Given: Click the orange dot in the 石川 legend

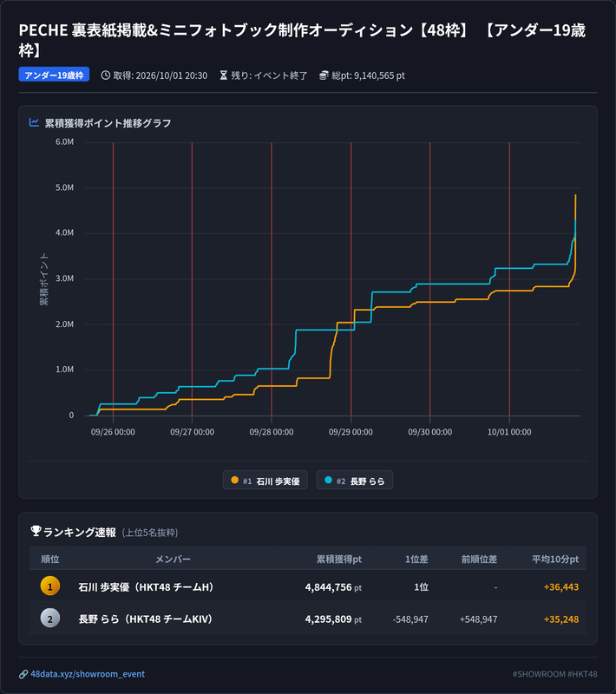Looking at the screenshot, I should 234,480.
